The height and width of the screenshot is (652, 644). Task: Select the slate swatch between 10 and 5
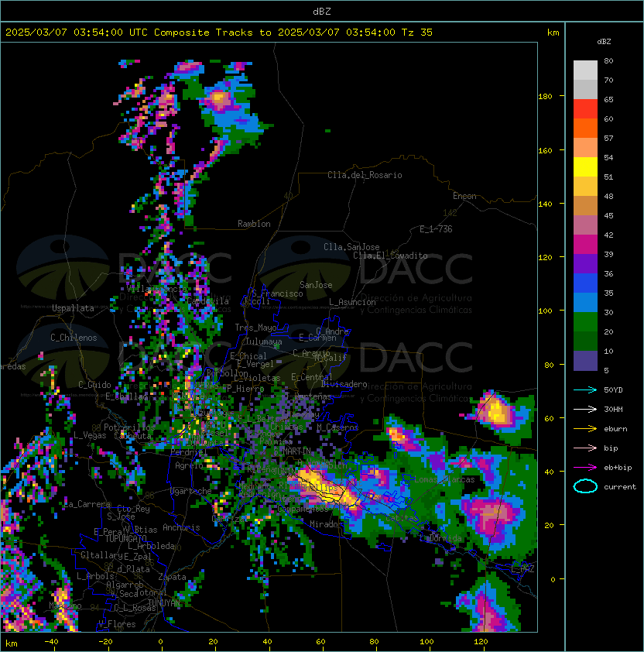click(x=585, y=361)
